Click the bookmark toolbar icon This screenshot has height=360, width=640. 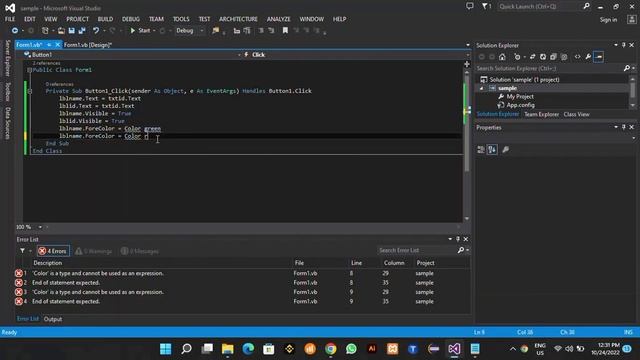(285, 31)
